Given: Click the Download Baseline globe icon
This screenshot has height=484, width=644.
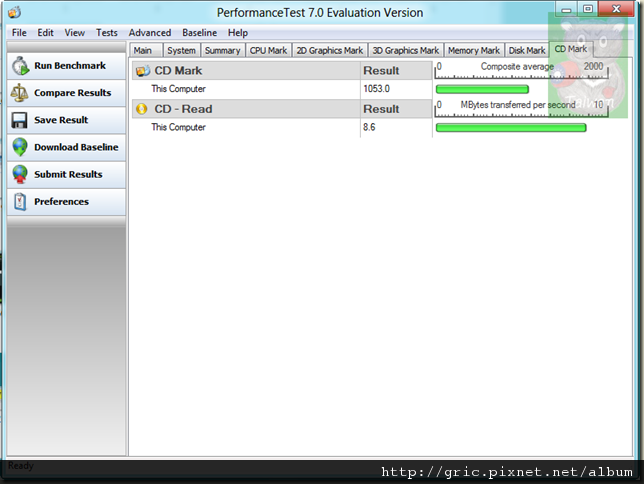Looking at the screenshot, I should [20, 147].
